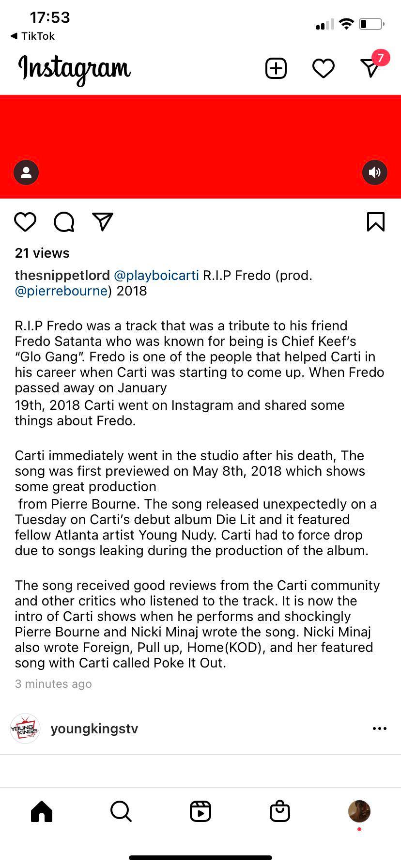Save the post with the bookmark toggle
Viewport: 401px width, 868px height.
coord(376,221)
